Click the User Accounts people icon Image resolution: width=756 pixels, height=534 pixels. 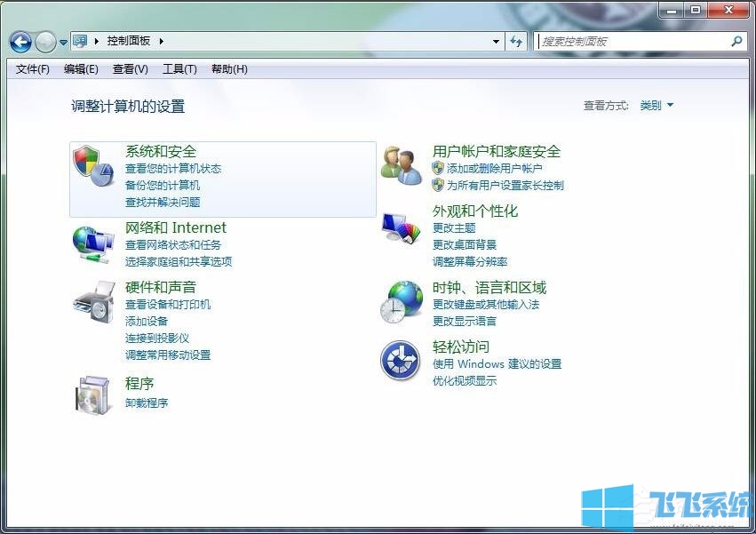click(x=401, y=165)
